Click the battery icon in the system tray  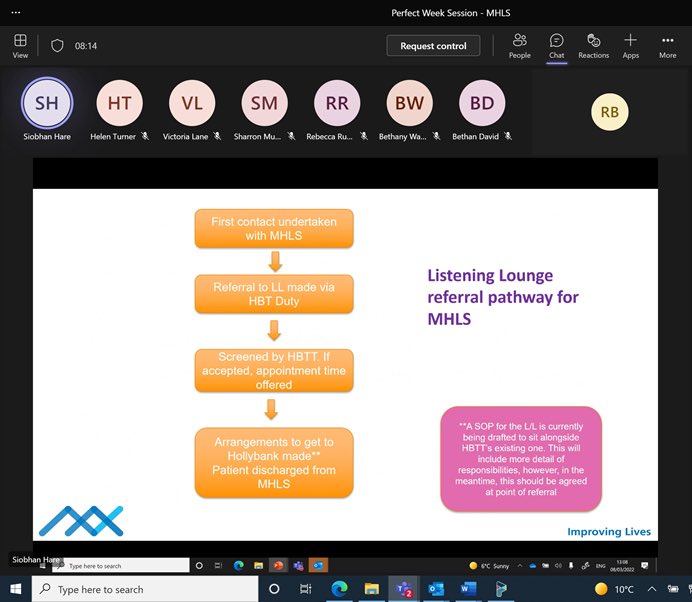pos(673,589)
